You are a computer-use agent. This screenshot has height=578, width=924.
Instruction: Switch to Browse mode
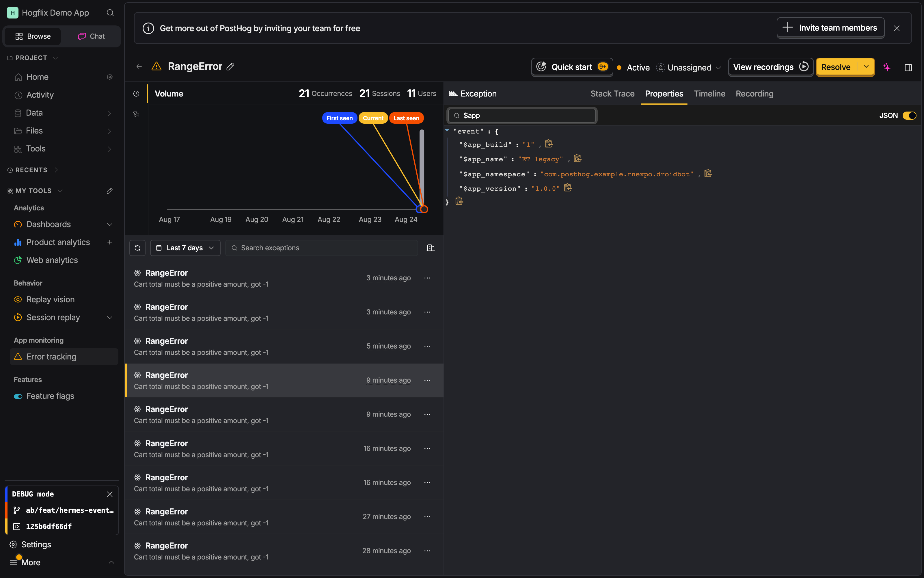(33, 36)
